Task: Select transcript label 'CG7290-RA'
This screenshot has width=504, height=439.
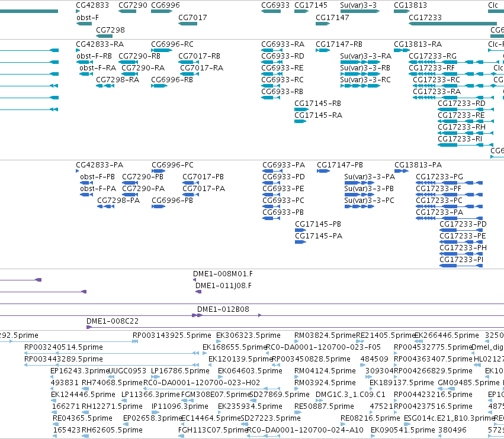Action: (143, 68)
